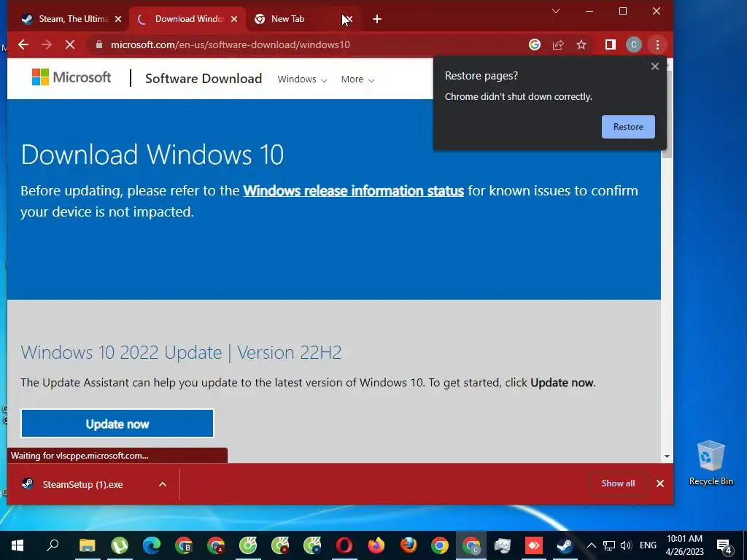Go back to the previous page
Screen dimensions: 747x560
pyautogui.click(x=23, y=44)
